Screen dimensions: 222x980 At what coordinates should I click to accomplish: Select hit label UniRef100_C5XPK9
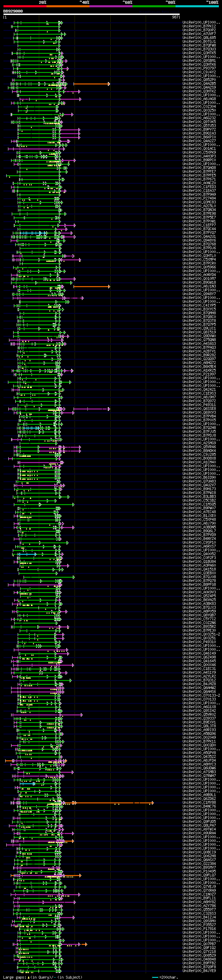[x=199, y=153]
